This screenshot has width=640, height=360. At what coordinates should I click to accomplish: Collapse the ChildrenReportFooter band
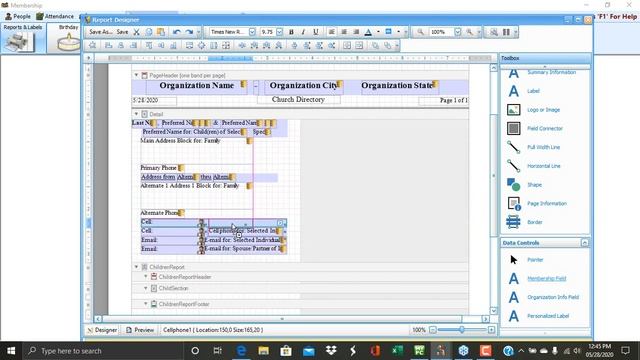(x=146, y=304)
